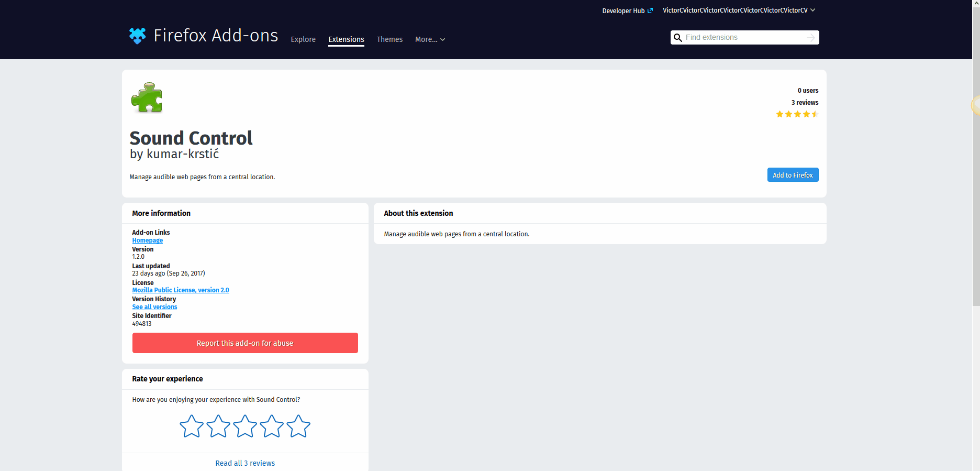Click Add to Firefox button
Image resolution: width=980 pixels, height=471 pixels.
click(793, 175)
